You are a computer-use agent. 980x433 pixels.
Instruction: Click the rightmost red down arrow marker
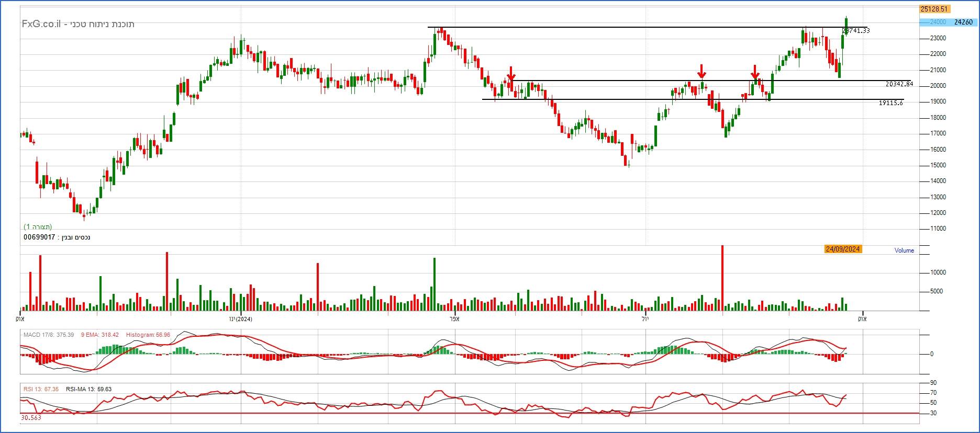(755, 73)
